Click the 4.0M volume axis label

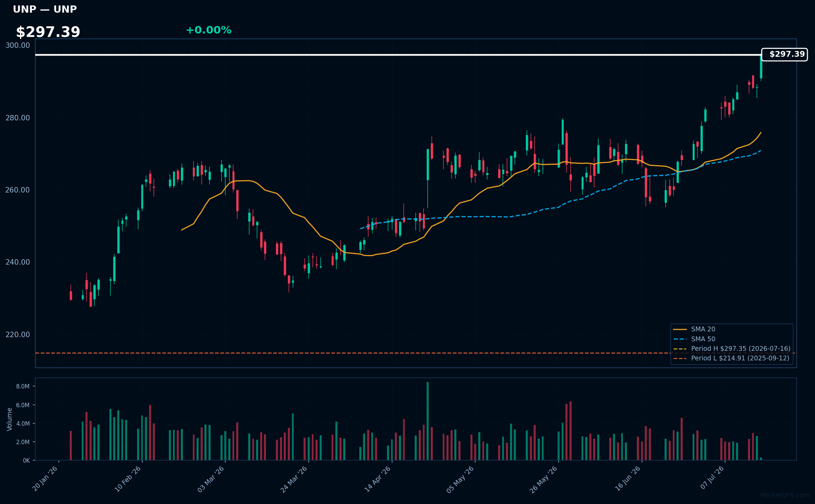[x=23, y=424]
